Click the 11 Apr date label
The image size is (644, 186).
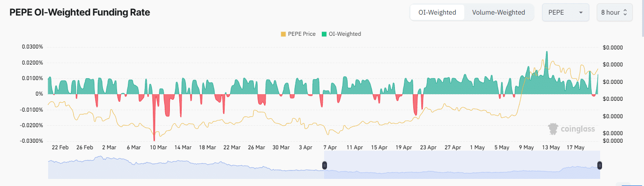click(354, 147)
